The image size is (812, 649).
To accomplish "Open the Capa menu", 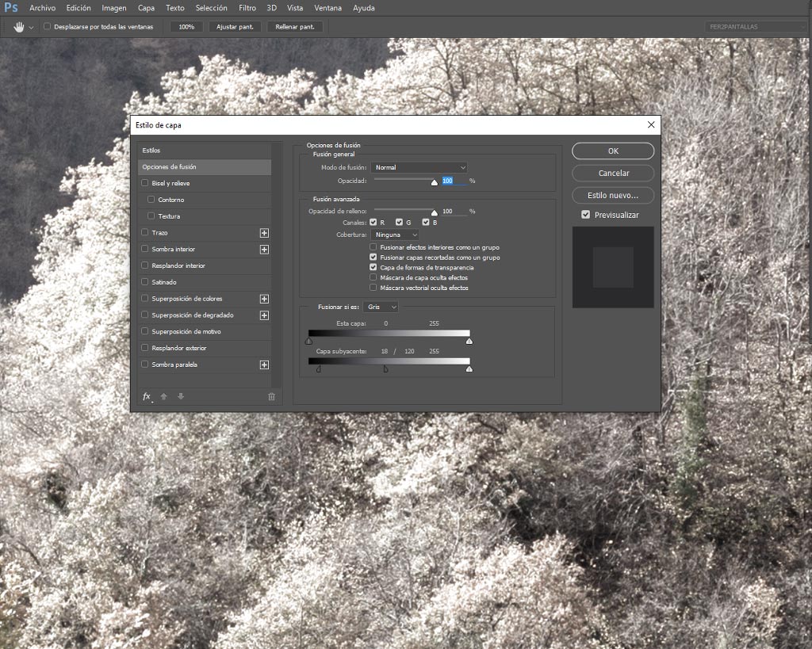I will pos(146,8).
